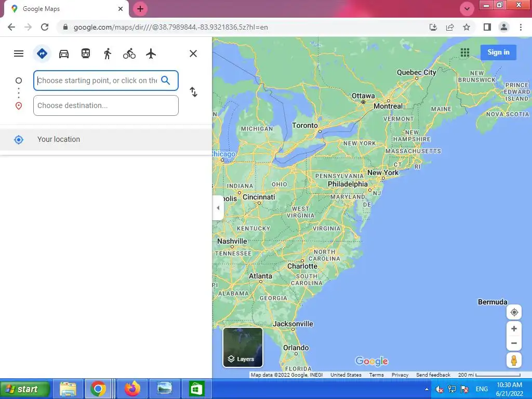Go back in the browser
This screenshot has height=399, width=532.
pos(11,27)
